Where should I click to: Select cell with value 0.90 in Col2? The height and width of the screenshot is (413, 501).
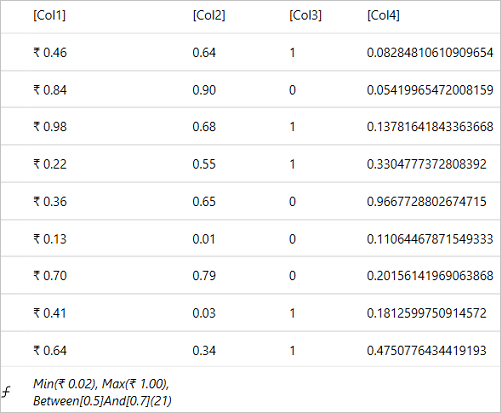click(204, 90)
